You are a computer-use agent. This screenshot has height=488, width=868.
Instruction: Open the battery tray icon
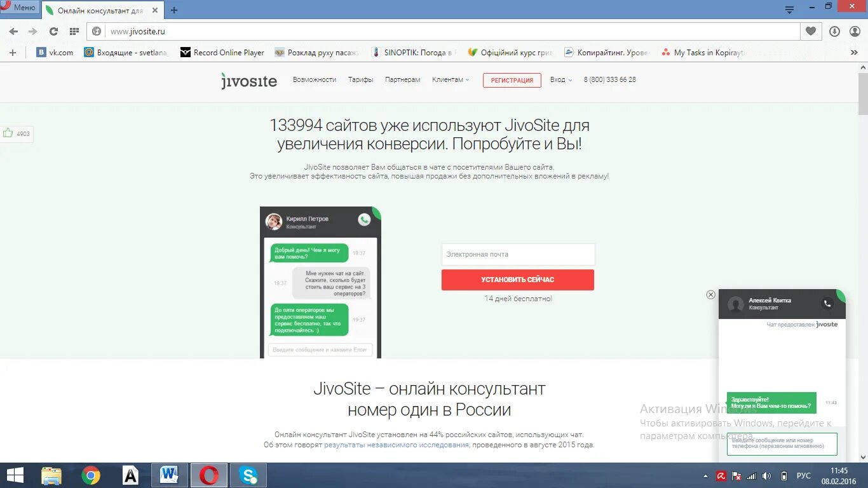(783, 475)
